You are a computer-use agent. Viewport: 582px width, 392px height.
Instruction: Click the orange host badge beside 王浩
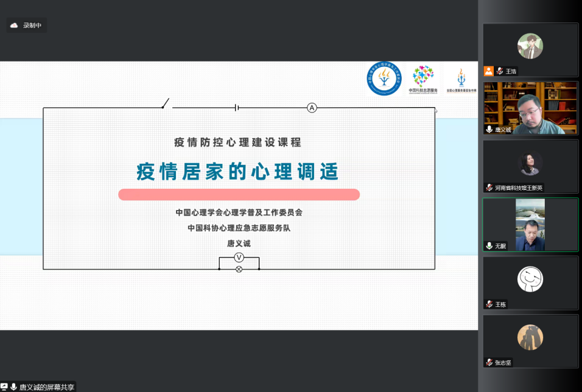point(489,71)
